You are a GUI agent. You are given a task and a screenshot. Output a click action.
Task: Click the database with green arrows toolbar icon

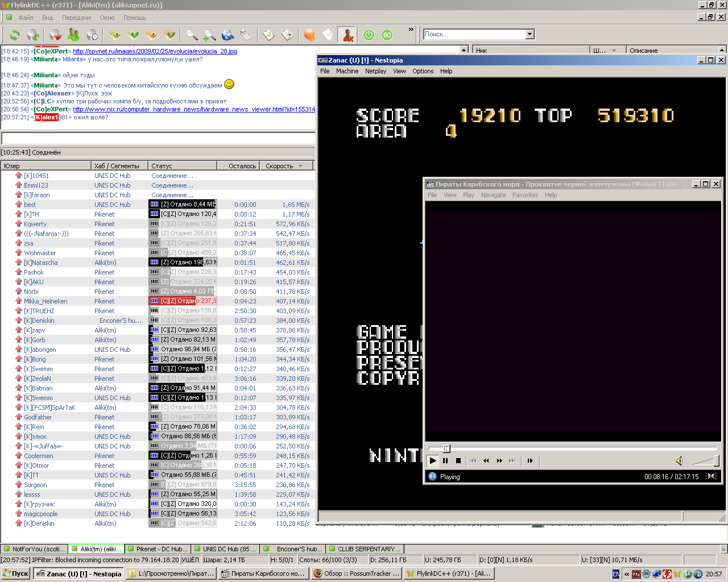34,35
